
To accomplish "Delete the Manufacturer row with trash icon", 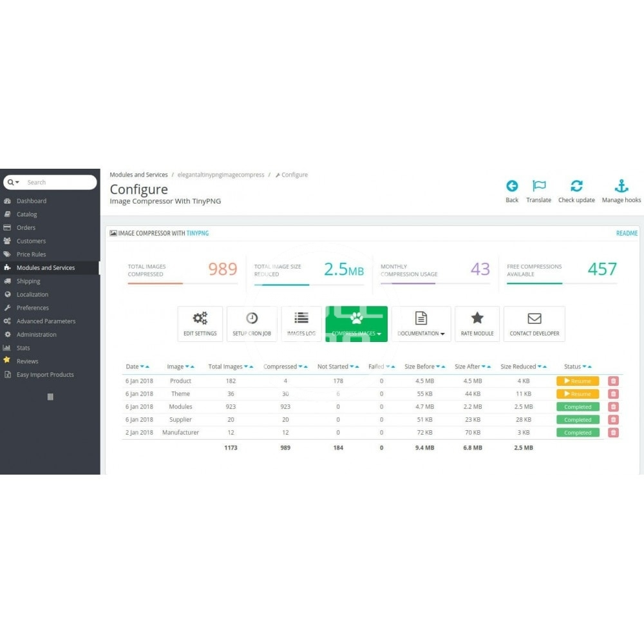I will pos(613,433).
